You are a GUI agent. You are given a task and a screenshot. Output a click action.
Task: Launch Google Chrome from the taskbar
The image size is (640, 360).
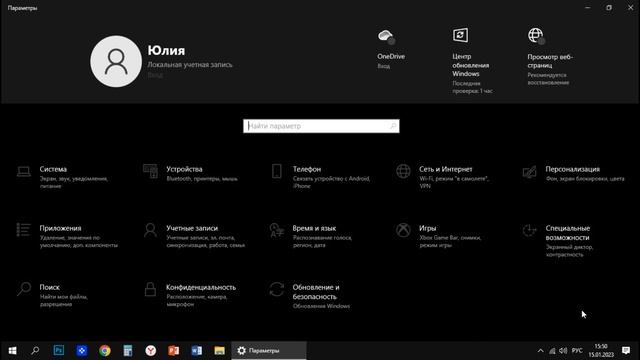coord(105,351)
